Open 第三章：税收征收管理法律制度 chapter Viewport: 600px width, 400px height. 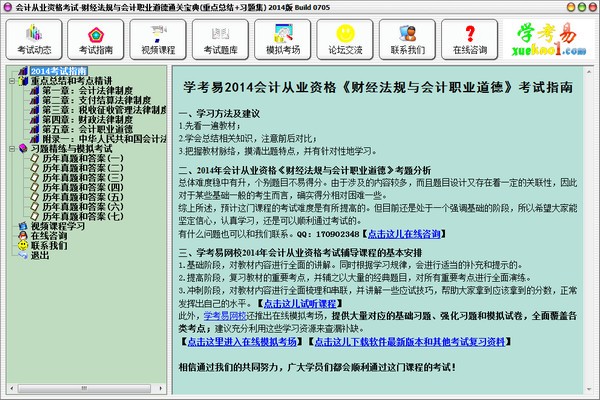pyautogui.click(x=104, y=110)
